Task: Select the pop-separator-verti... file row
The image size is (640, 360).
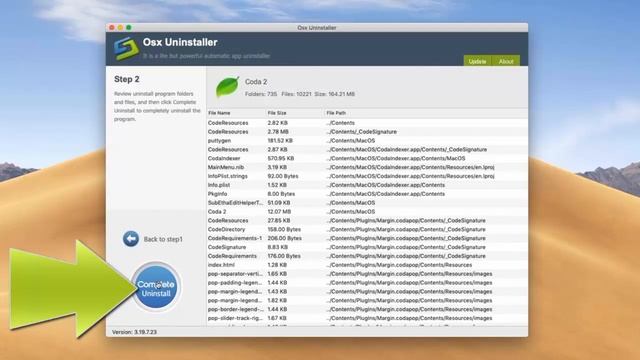Action: [x=367, y=274]
